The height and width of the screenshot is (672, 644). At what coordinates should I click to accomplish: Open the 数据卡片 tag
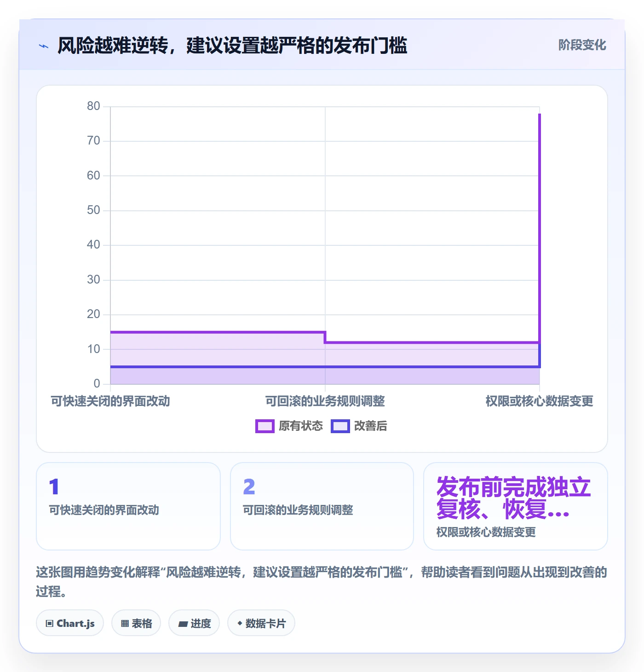[x=261, y=623]
